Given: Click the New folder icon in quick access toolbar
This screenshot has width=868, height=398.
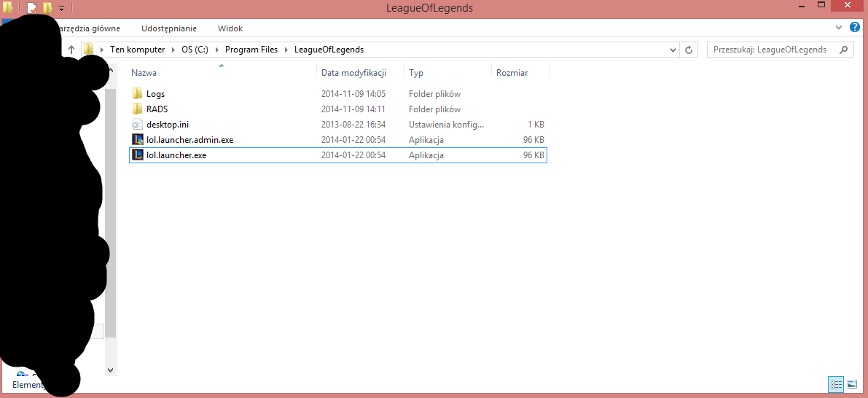Looking at the screenshot, I should 47,8.
